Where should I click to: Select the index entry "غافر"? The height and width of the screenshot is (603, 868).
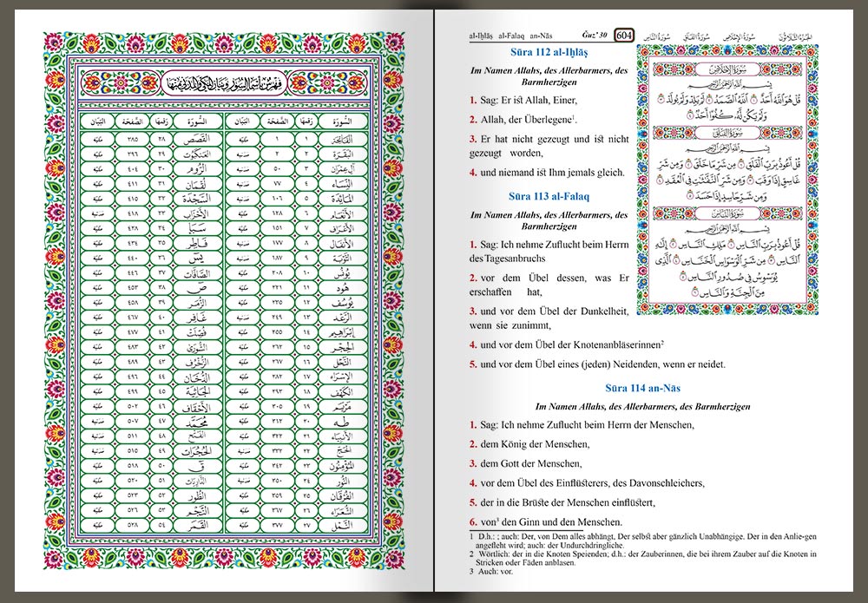(196, 318)
